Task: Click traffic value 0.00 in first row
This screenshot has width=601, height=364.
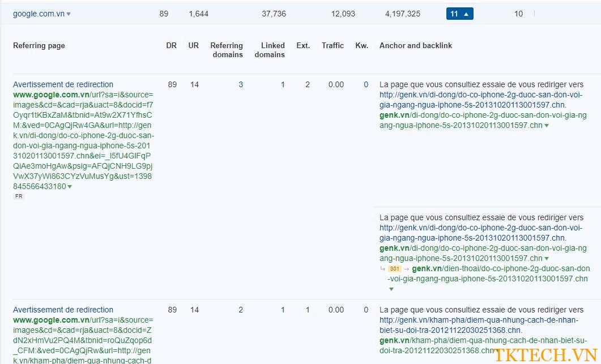Action: coord(336,84)
